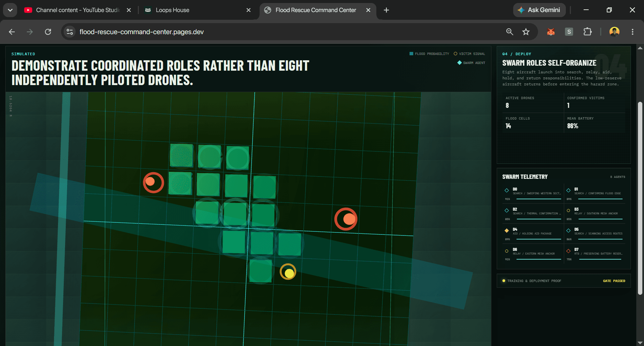Click the D5 scanning routes diamond icon
644x346 pixels.
[x=568, y=230]
